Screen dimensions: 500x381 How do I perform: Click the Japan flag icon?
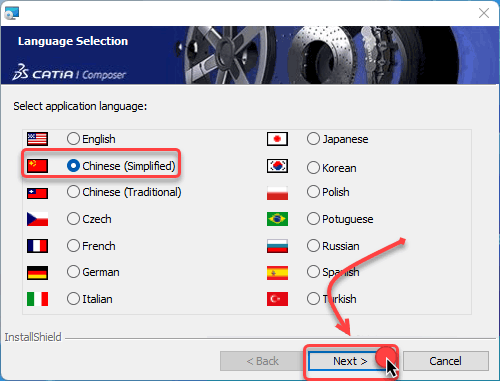(277, 139)
